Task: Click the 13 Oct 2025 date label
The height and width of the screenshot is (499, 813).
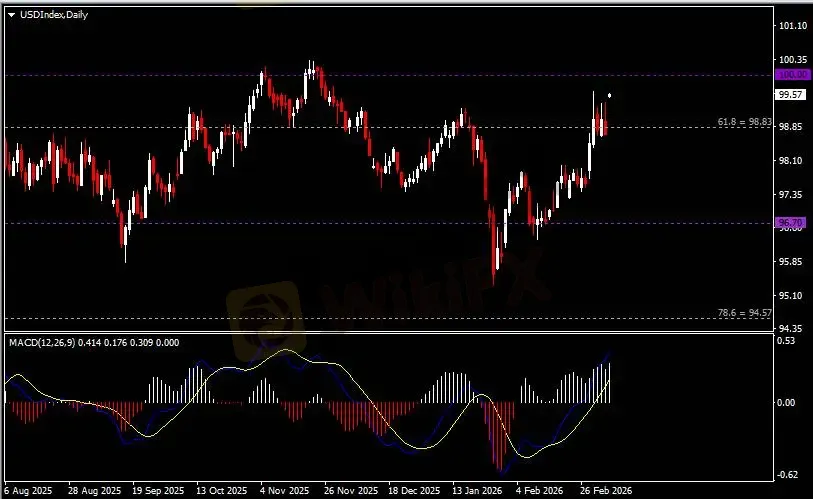Action: click(221, 491)
